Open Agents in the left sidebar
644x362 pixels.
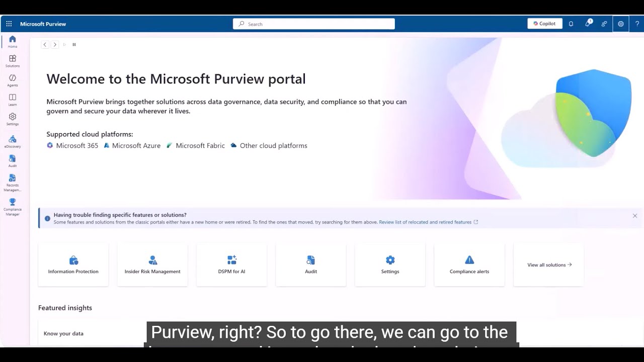[13, 80]
